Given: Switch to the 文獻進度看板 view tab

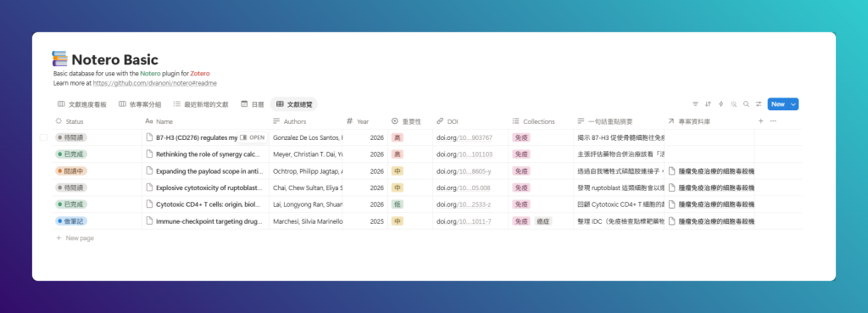Looking at the screenshot, I should (x=82, y=104).
